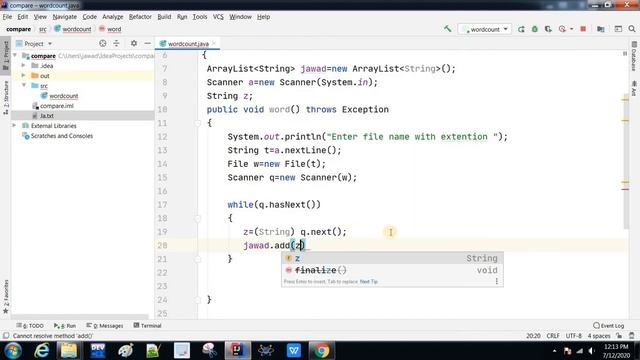The height and width of the screenshot is (360, 640).
Task: Click the UTF-8 encoding status
Action: click(573, 336)
